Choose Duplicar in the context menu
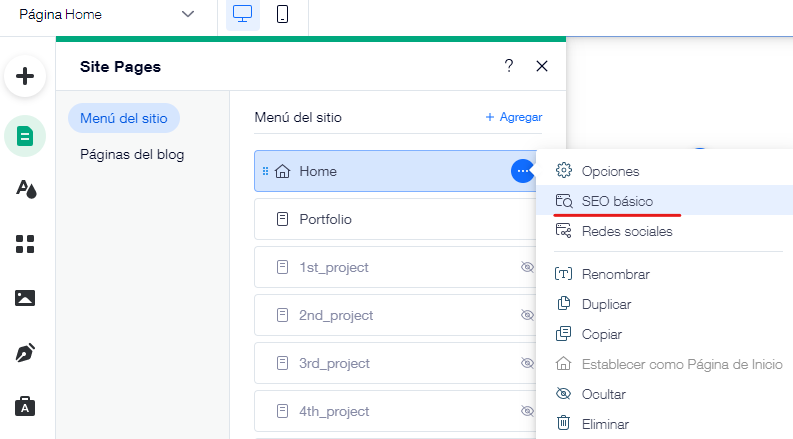 coord(606,304)
